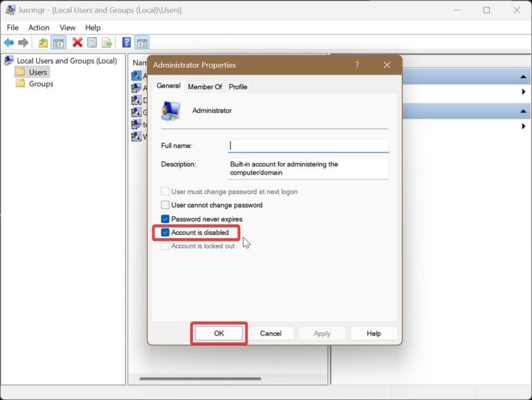Click the Administrator user icon in the dialog
This screenshot has width=532, height=400.
pos(171,110)
